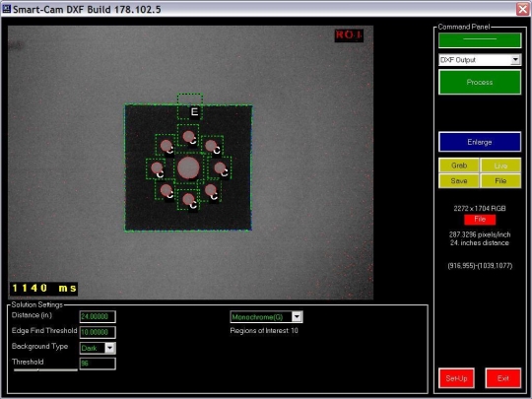This screenshot has width=532, height=399.
Task: Select the top circle region of interest
Action: point(188,136)
